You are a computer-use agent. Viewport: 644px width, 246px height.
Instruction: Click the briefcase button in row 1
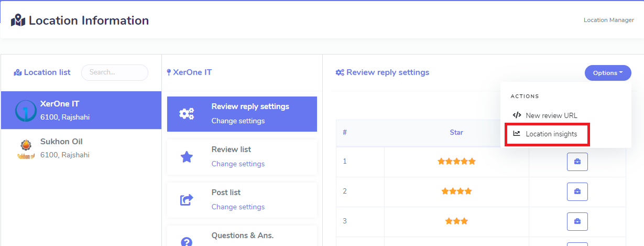pyautogui.click(x=577, y=162)
